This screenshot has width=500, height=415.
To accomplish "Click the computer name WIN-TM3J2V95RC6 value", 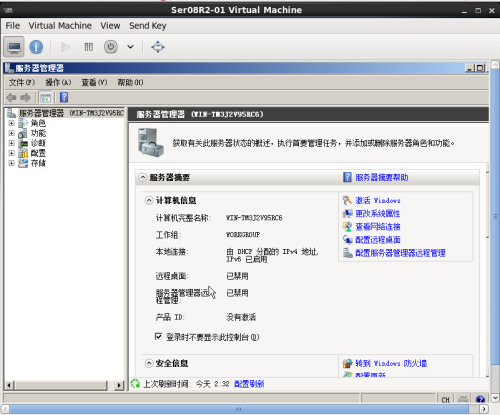I will (254, 218).
